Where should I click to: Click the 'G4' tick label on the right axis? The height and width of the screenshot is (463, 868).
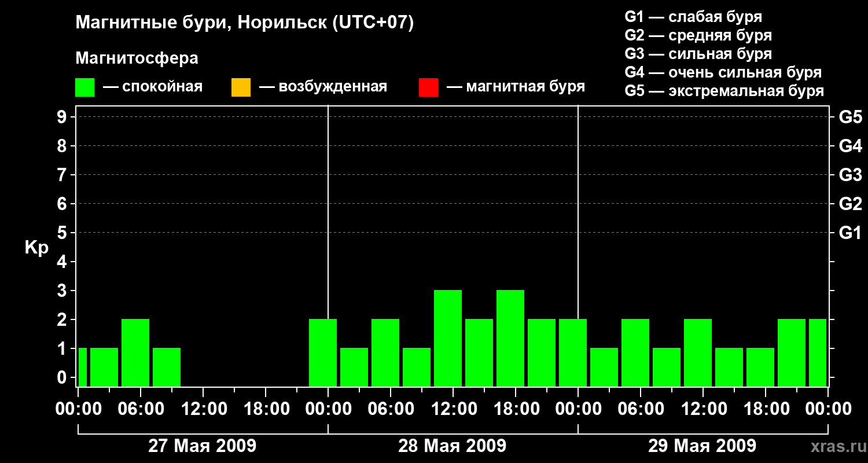point(851,146)
